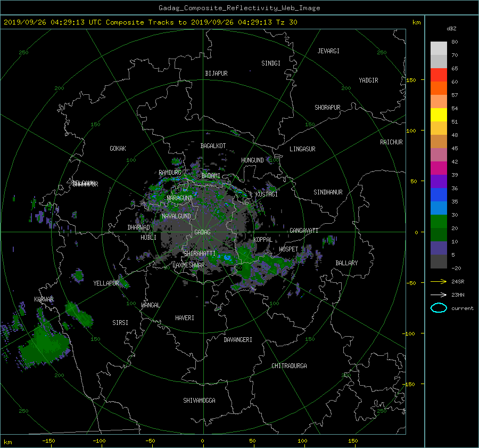The height and width of the screenshot is (448, 479).
Task: Click the HAVERI city label
Action: [x=185, y=318]
